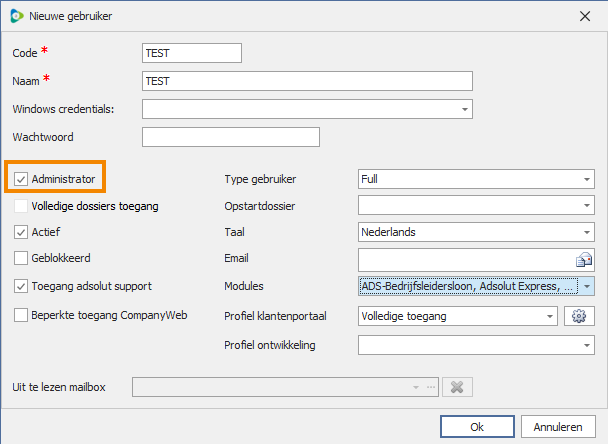Viewport: 608px width, 444px height.
Task: Open the Windows credentials dropdown
Action: tap(464, 108)
